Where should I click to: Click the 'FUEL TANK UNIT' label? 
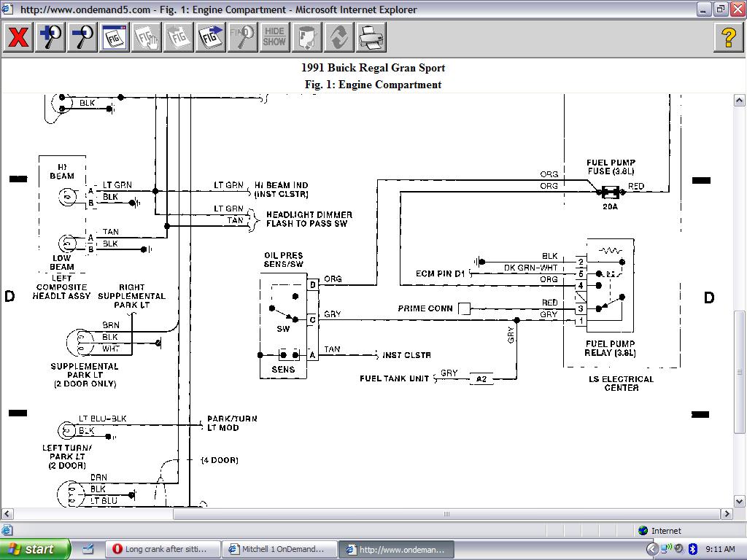click(x=395, y=378)
